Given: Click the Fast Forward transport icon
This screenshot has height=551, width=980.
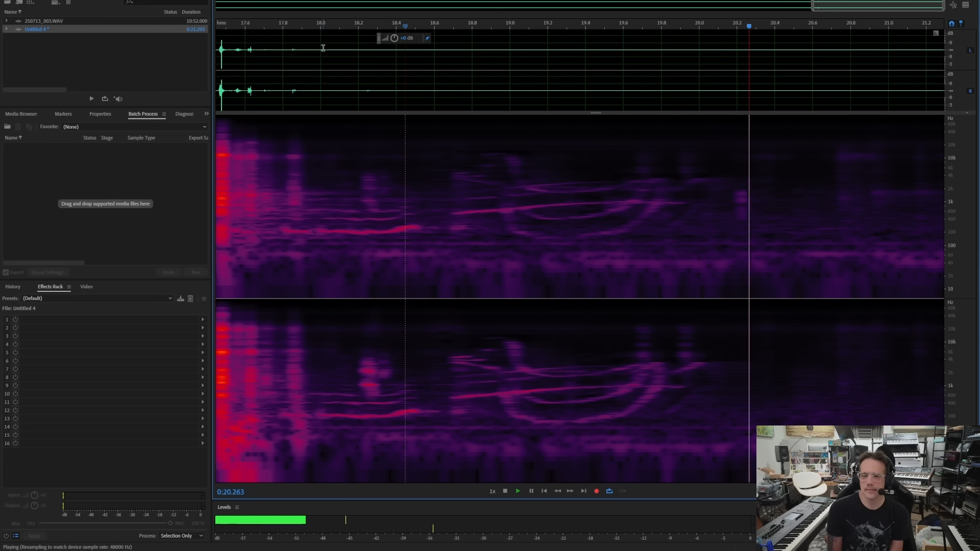Looking at the screenshot, I should point(570,491).
